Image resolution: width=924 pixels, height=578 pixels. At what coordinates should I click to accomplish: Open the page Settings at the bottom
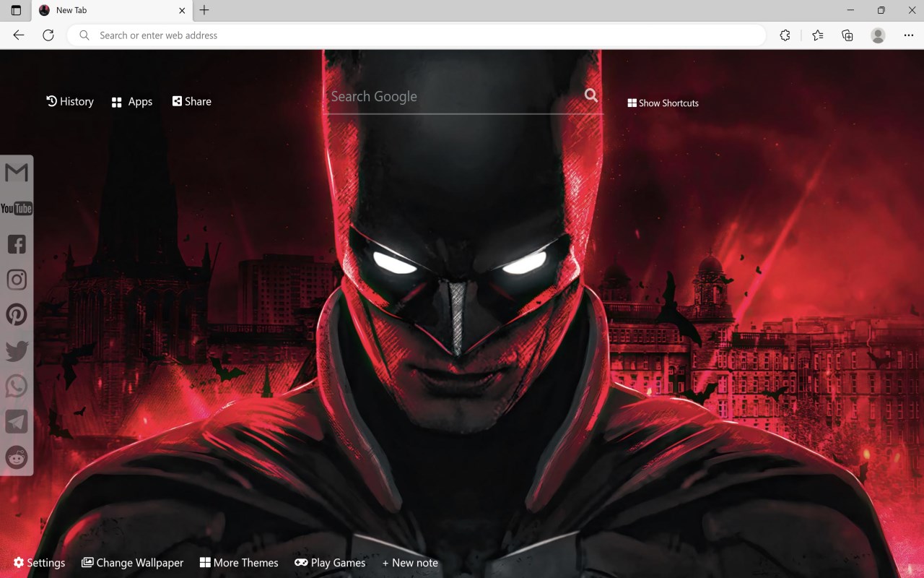(x=39, y=563)
